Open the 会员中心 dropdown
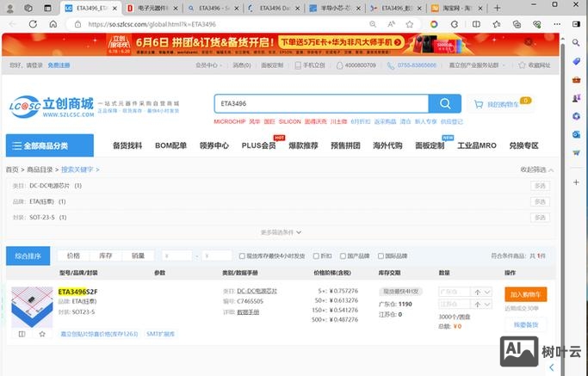588x376 pixels. [208, 65]
